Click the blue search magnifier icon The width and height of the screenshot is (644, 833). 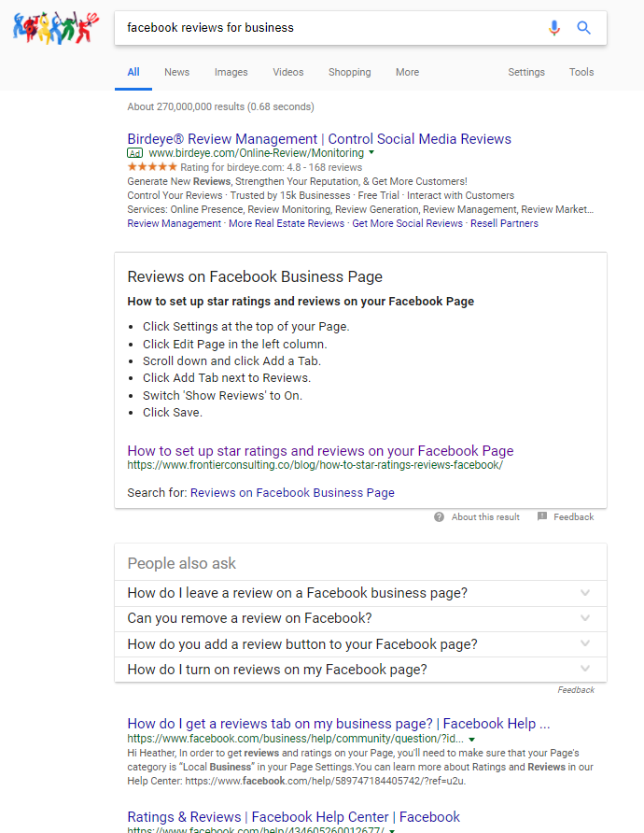[x=584, y=28]
